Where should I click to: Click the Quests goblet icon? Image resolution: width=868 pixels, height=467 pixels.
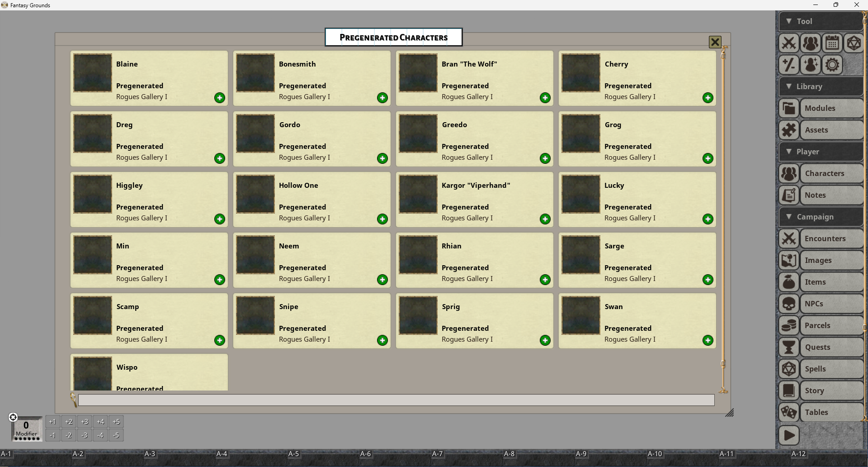789,347
